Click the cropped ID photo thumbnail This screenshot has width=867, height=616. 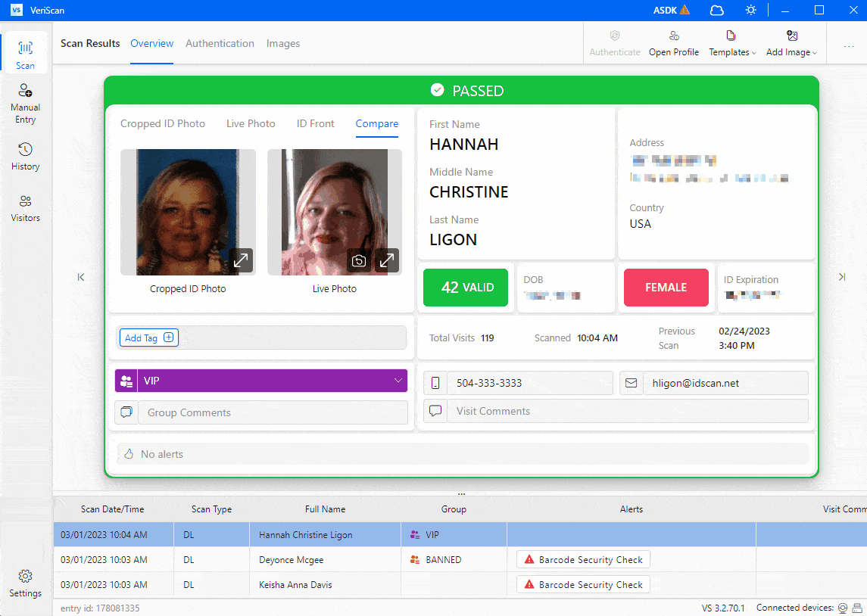point(188,212)
